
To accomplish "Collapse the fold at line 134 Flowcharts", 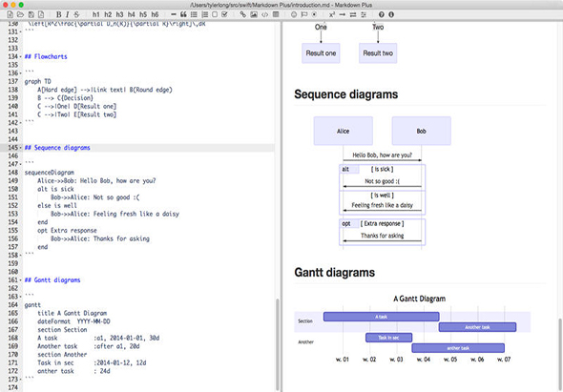I will pos(20,56).
